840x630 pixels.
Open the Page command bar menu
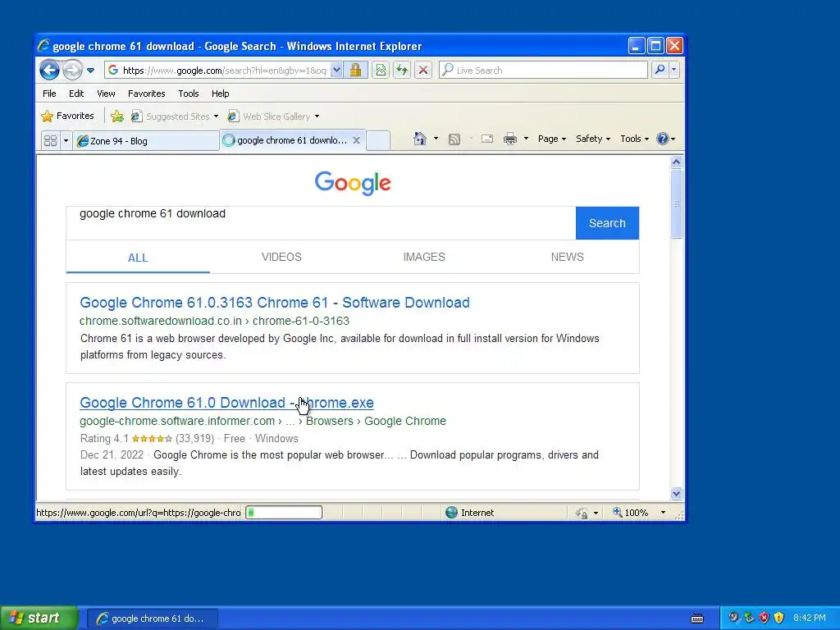point(552,139)
